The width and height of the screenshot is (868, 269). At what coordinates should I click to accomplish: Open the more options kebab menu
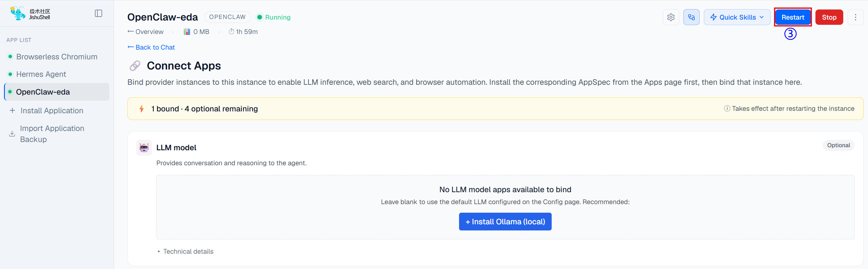pyautogui.click(x=855, y=17)
